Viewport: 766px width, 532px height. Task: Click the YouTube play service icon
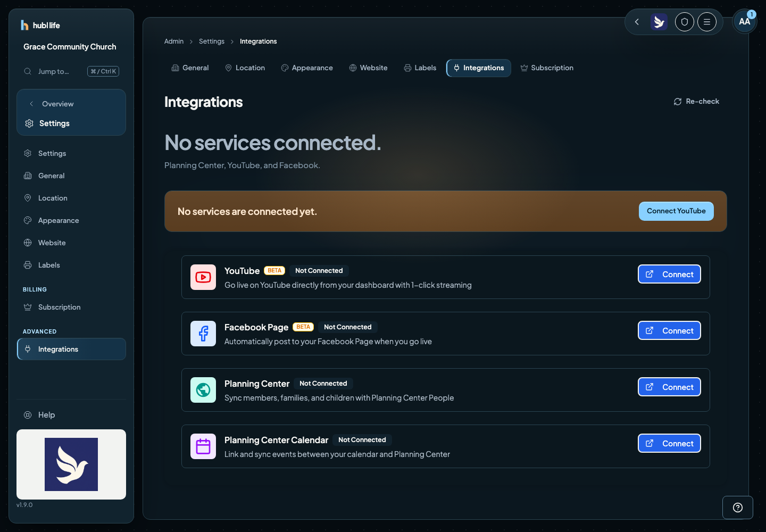coord(203,277)
